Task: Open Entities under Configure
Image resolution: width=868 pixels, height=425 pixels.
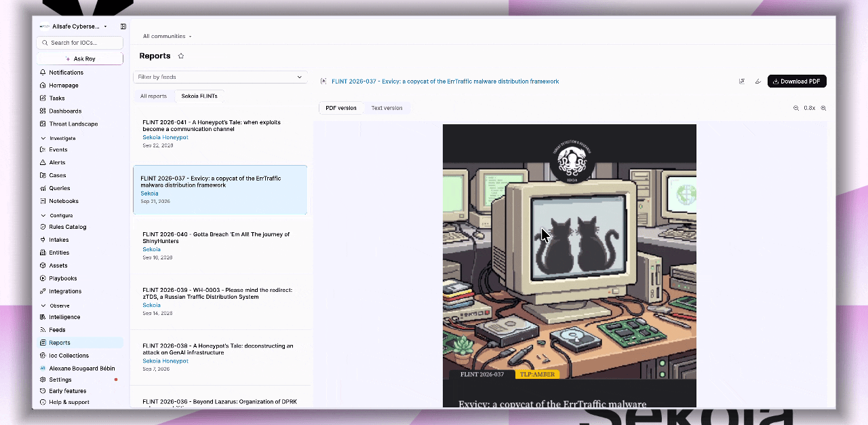Action: point(59,253)
